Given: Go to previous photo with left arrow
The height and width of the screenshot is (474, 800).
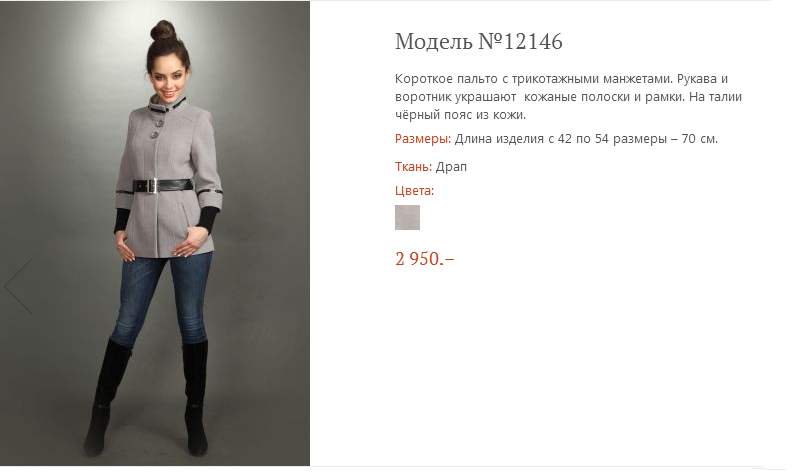Looking at the screenshot, I should click(19, 286).
